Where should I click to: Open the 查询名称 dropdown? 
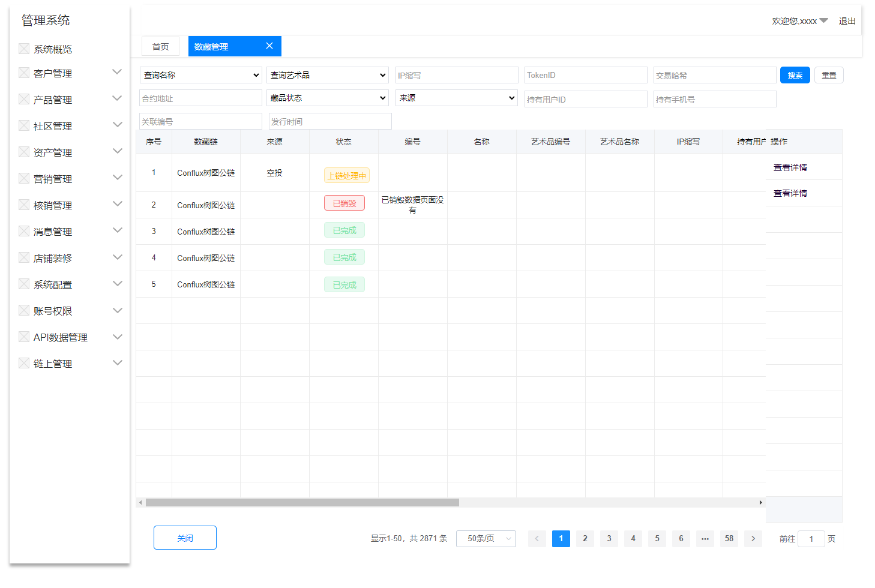pos(201,75)
